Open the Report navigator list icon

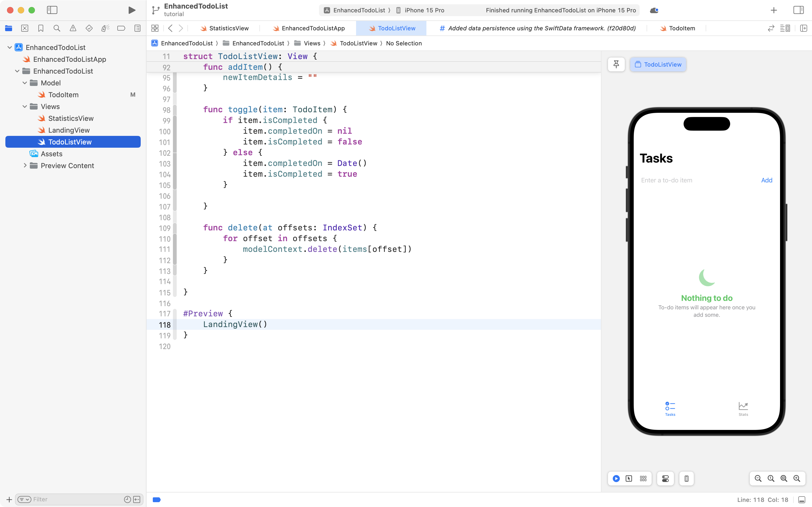click(137, 28)
